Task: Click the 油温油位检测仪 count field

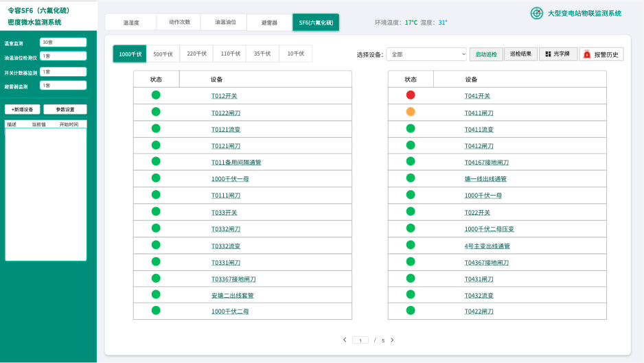Action: coord(63,56)
